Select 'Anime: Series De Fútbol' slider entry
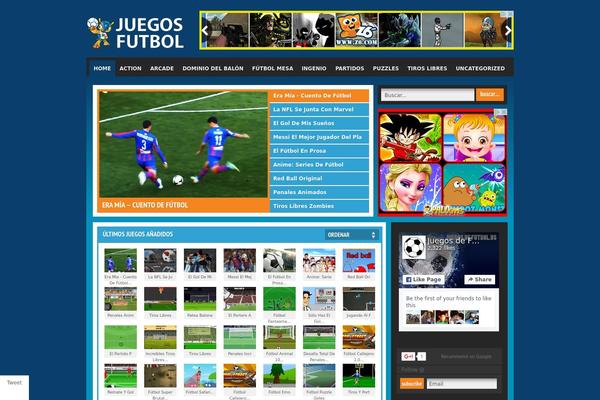Image resolution: width=600 pixels, height=400 pixels. point(319,165)
